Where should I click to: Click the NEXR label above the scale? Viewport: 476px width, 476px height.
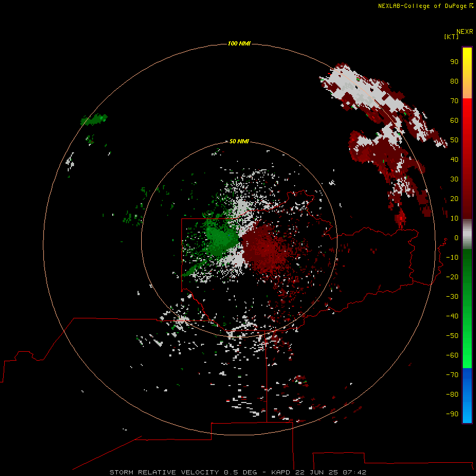coord(465,32)
